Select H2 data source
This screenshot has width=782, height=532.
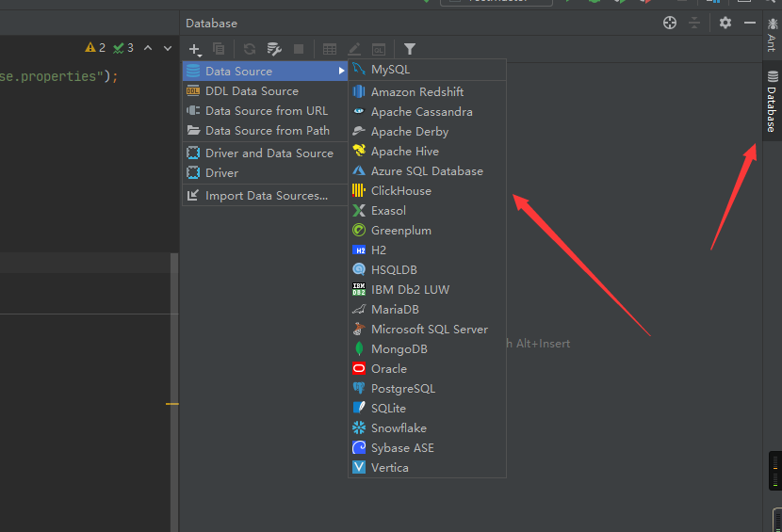(x=428, y=250)
